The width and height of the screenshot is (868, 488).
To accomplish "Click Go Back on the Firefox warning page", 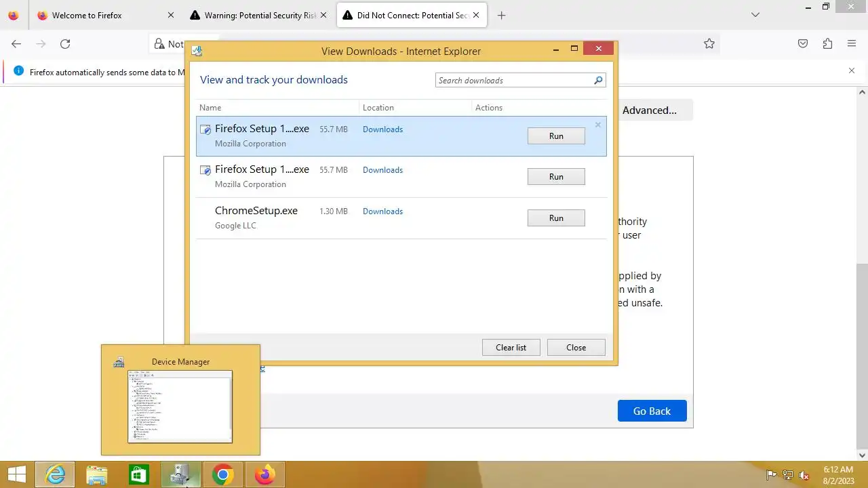I will 652,411.
